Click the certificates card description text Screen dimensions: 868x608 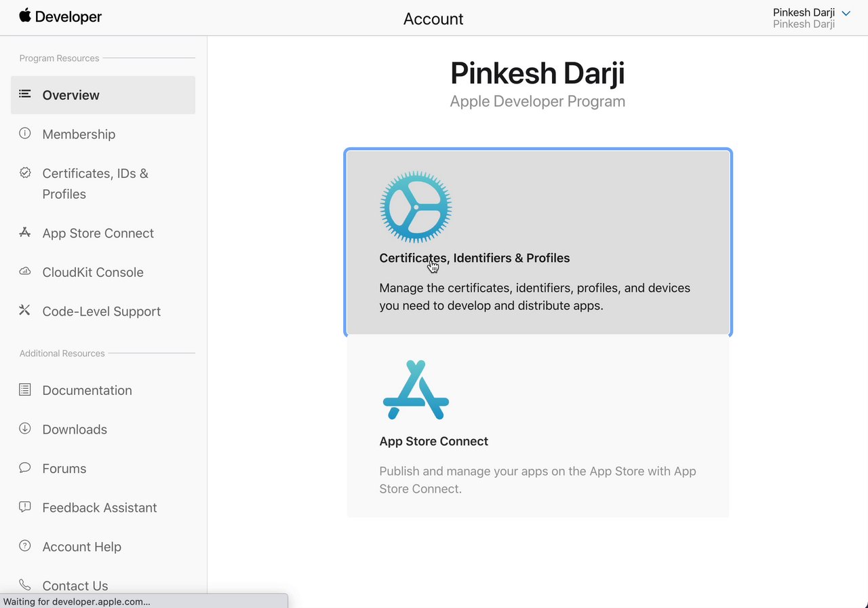coord(535,297)
